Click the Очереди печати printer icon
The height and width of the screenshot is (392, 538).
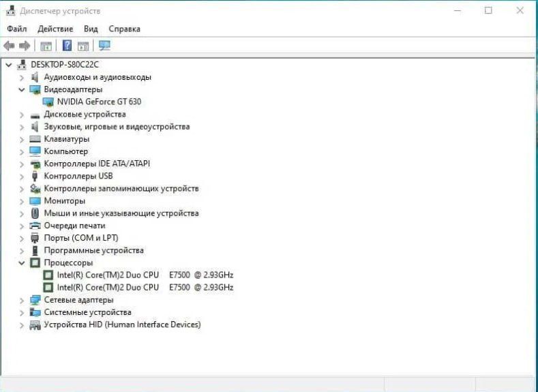(35, 226)
